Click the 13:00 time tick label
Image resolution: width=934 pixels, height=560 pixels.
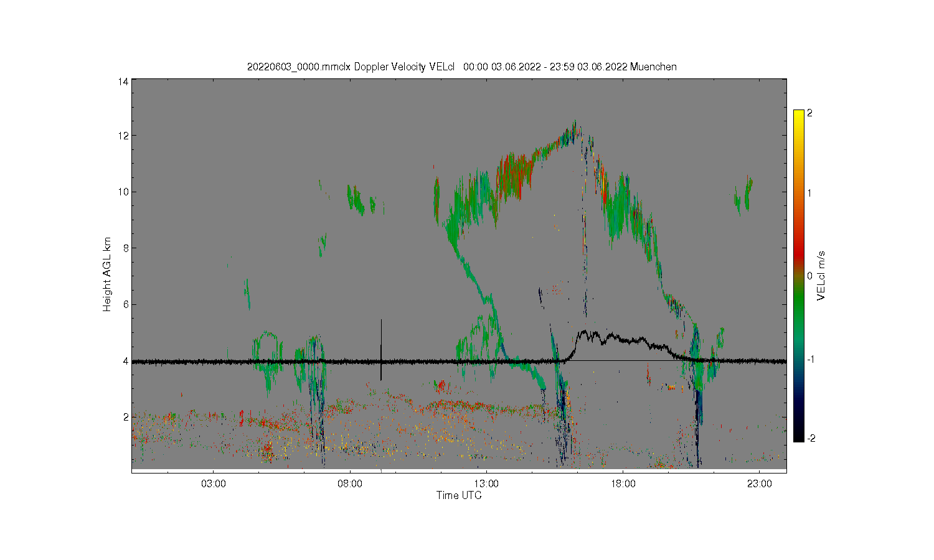[x=486, y=483]
